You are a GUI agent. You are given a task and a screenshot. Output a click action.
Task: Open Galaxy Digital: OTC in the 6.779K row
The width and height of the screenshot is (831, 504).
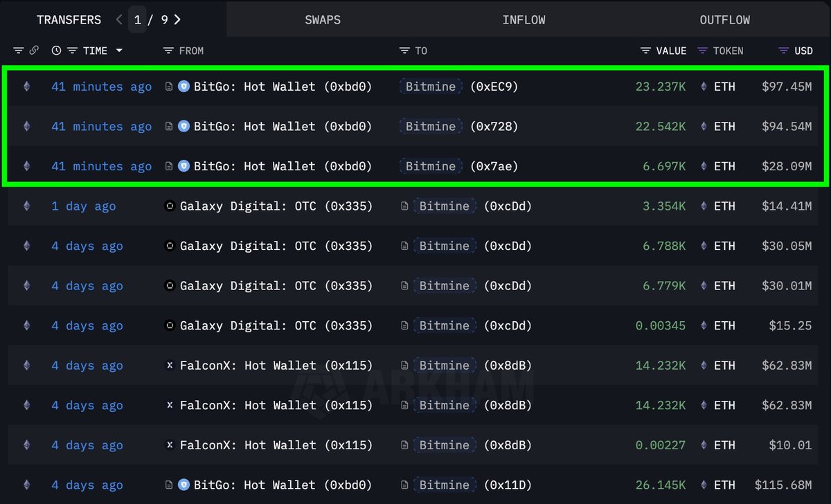276,286
